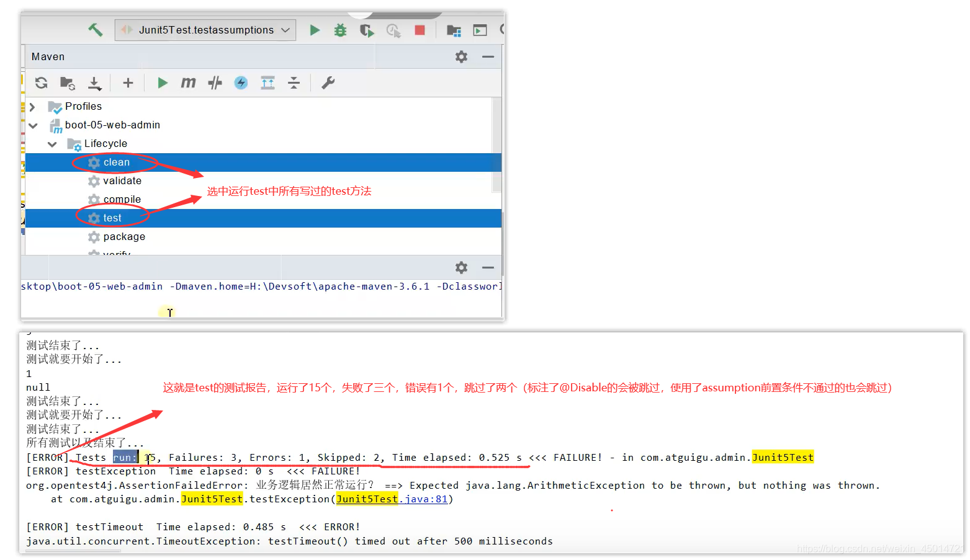
Task: Reload All Maven Projects
Action: coord(42,82)
